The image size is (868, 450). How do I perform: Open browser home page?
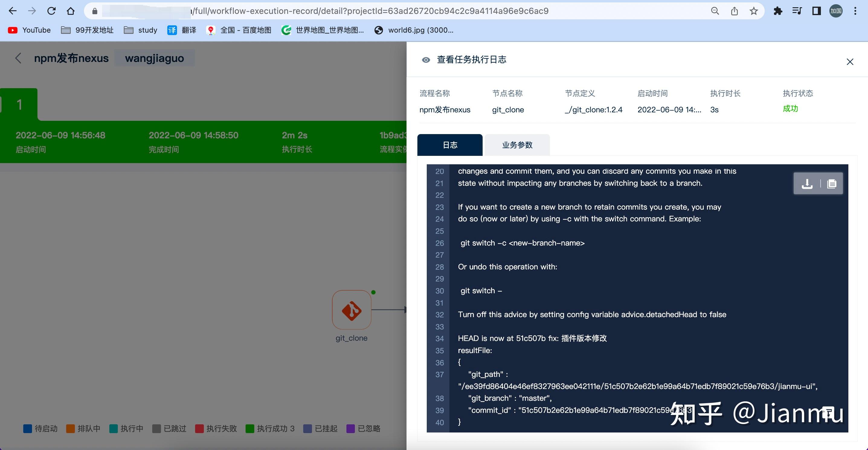point(70,11)
